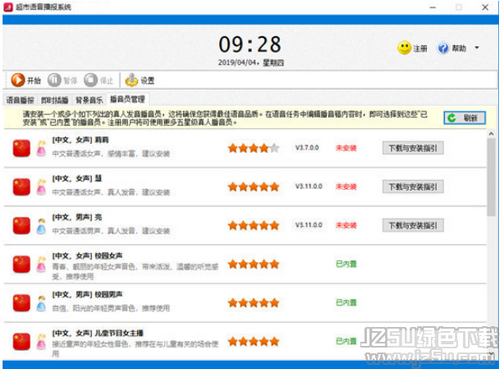
Task: Click the red app icon in title bar
Action: coord(8,7)
